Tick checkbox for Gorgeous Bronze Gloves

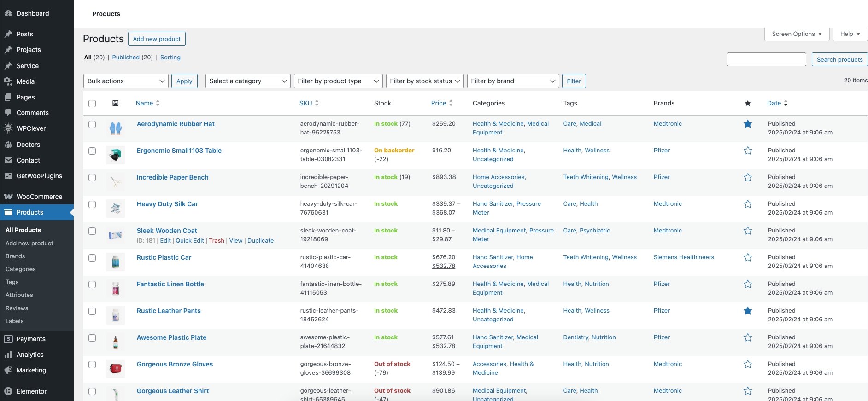pyautogui.click(x=92, y=365)
